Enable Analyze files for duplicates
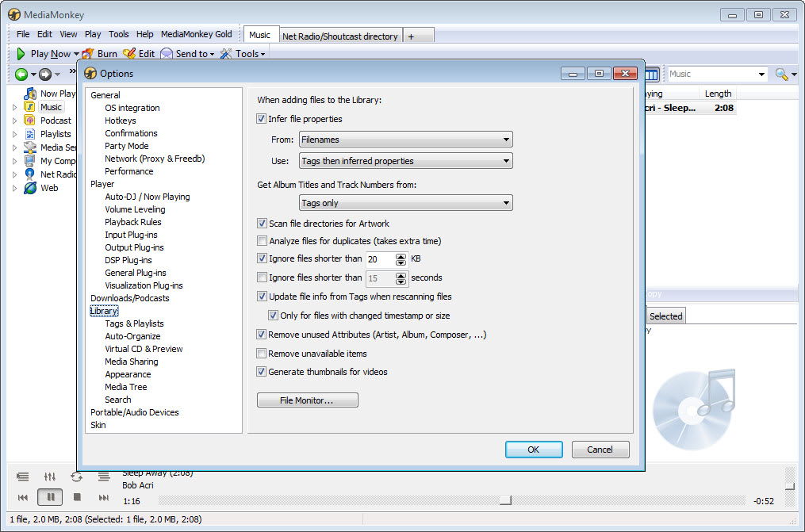Viewport: 805px width, 532px height. pos(262,240)
